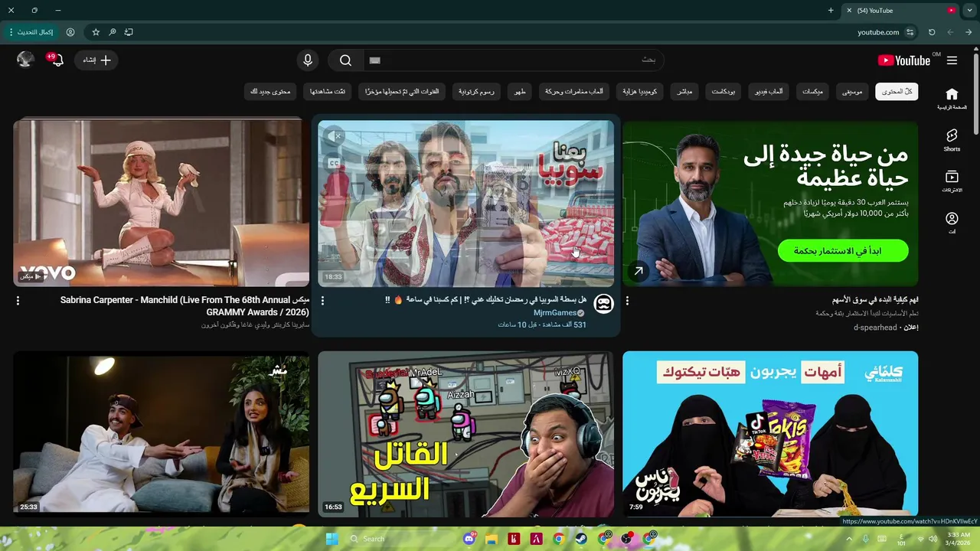Click the YouTube logo
The image size is (980, 551).
click(x=904, y=60)
